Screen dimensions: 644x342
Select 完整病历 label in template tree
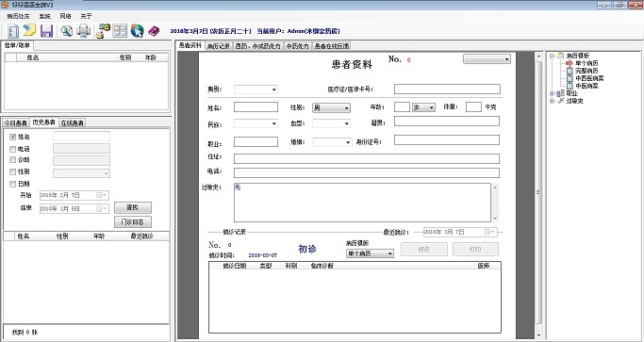(x=586, y=71)
